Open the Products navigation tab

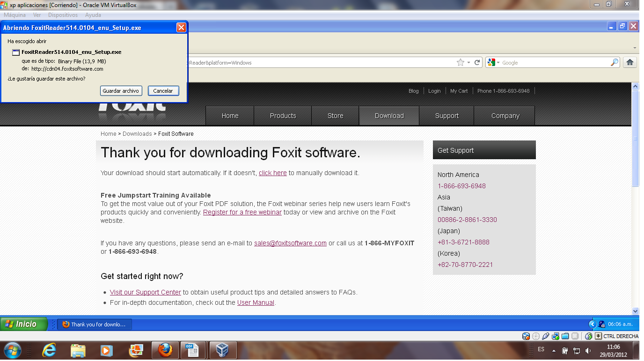(x=283, y=116)
